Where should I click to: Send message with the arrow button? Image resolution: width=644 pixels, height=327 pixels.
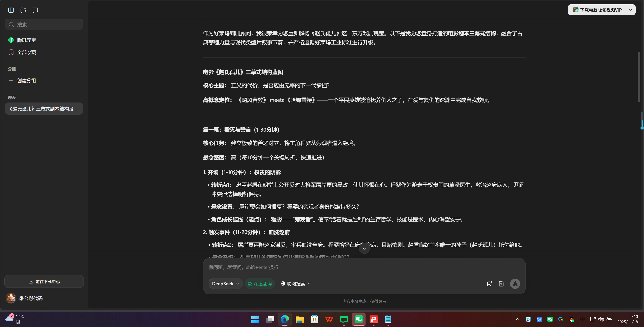click(x=515, y=283)
